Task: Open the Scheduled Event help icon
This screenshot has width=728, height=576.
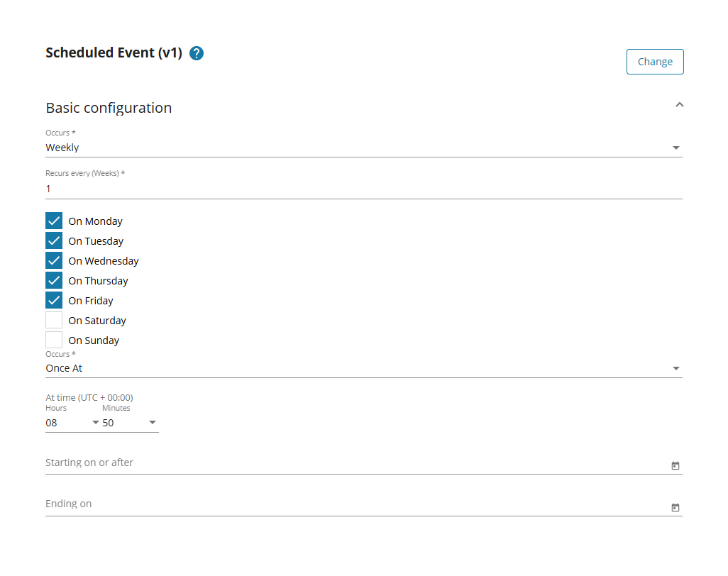Action: (197, 52)
